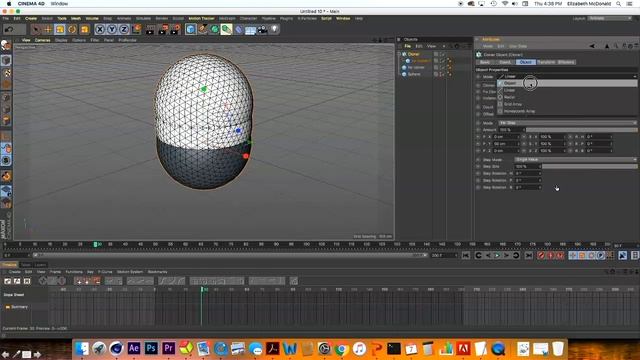Switch to the Effectors tab in Attributes
The image size is (640, 360).
pyautogui.click(x=566, y=62)
